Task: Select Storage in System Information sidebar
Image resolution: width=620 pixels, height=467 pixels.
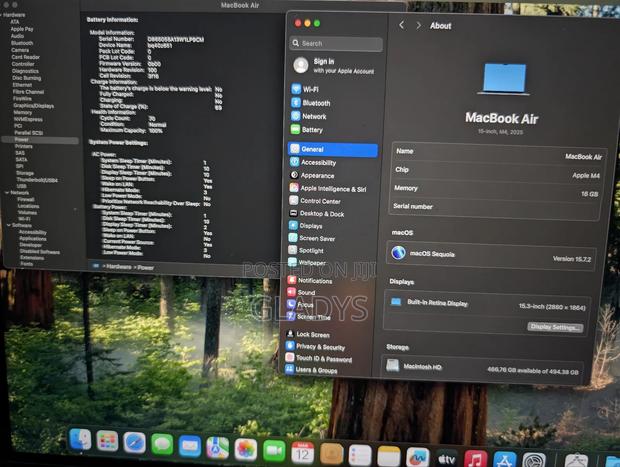Action: point(25,173)
